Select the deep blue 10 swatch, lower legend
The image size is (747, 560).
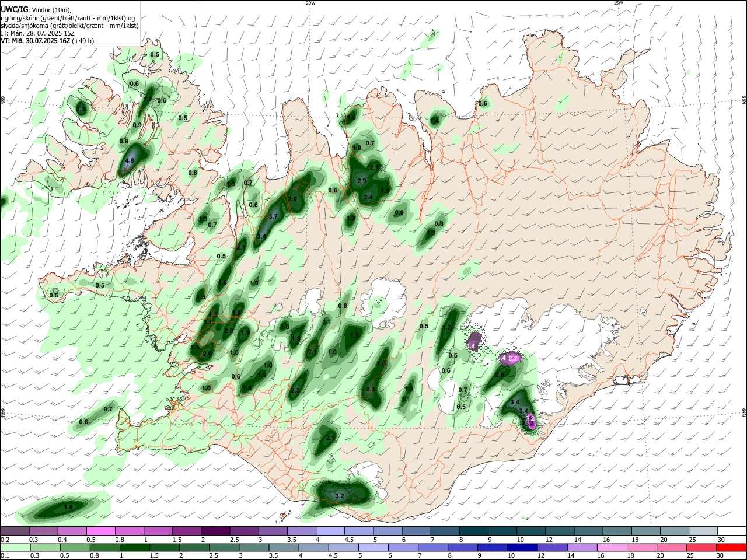click(x=523, y=547)
